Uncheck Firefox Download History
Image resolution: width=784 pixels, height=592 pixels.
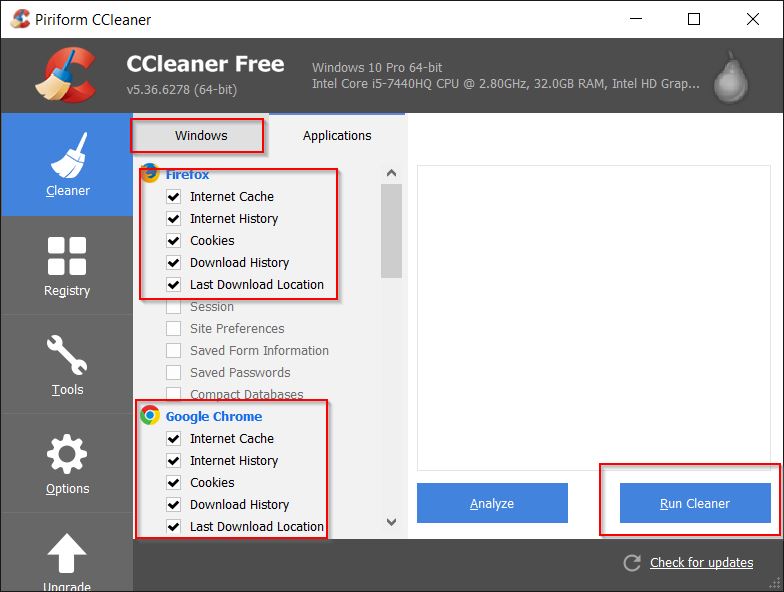174,262
